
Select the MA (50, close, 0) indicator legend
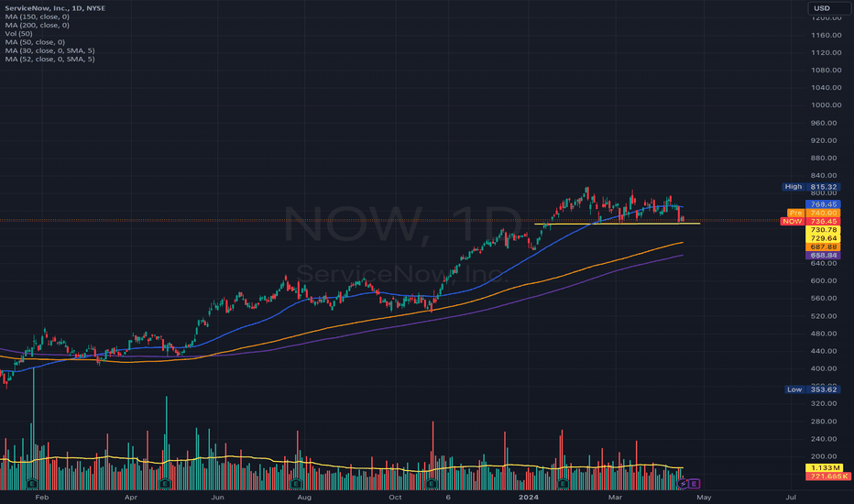click(35, 42)
